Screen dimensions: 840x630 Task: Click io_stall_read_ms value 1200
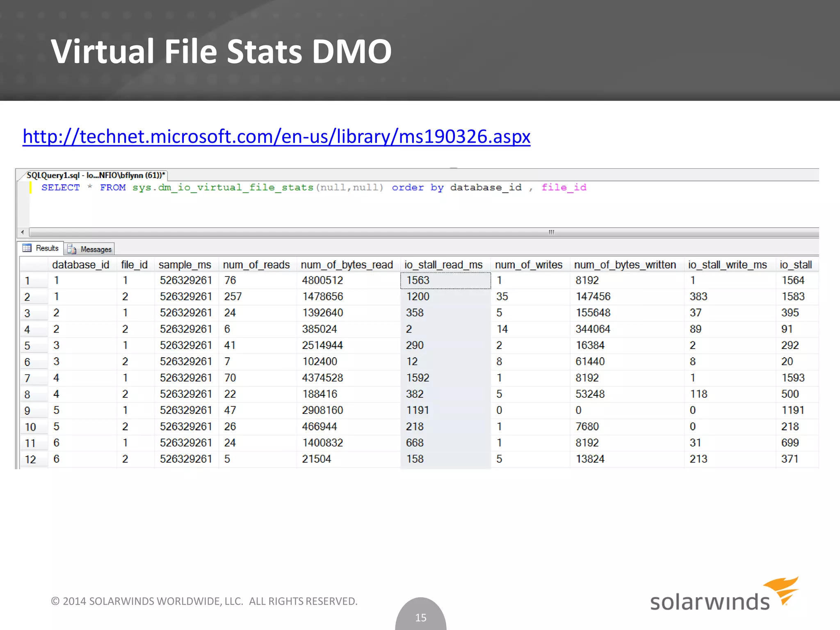click(418, 297)
